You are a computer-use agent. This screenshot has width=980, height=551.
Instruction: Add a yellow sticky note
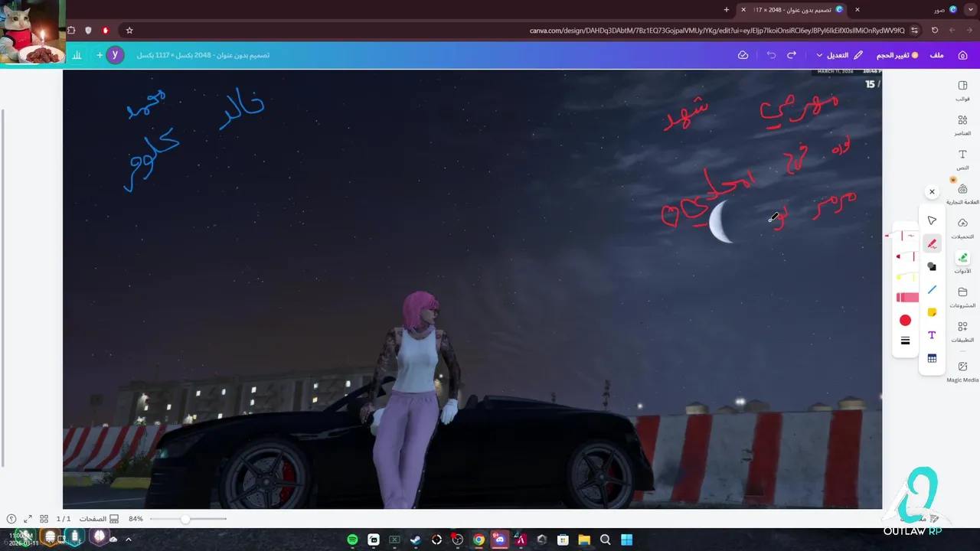click(x=932, y=312)
